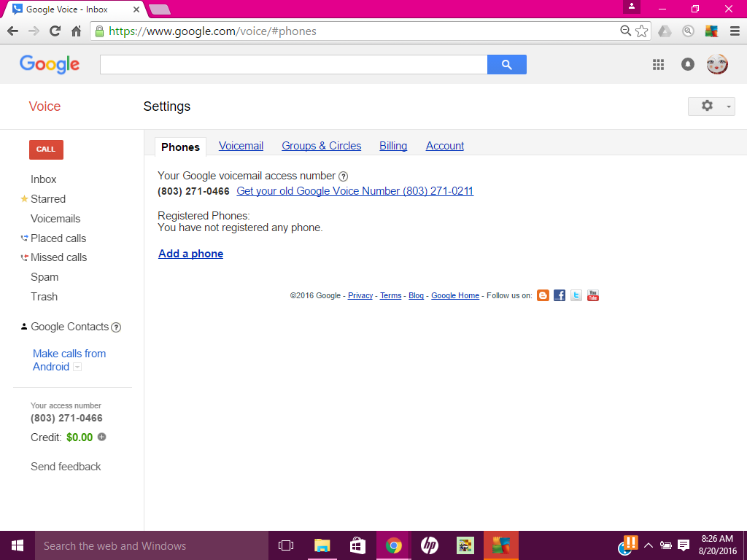The image size is (747, 560).
Task: Click the Chrome taskbar icon
Action: coord(393,545)
